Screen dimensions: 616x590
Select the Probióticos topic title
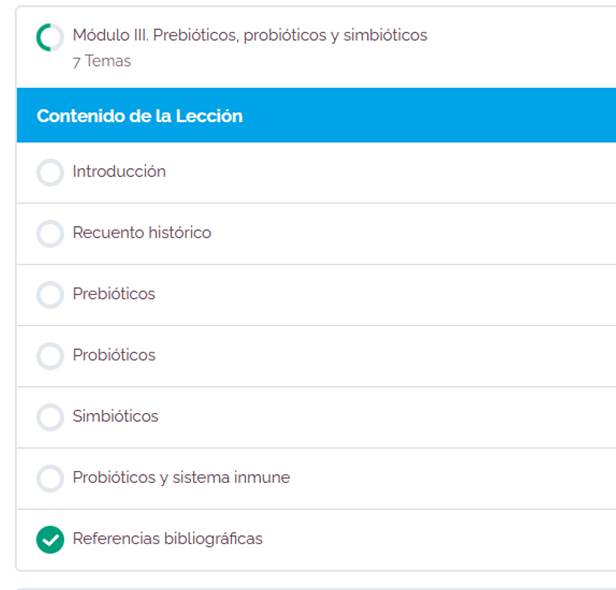114,355
